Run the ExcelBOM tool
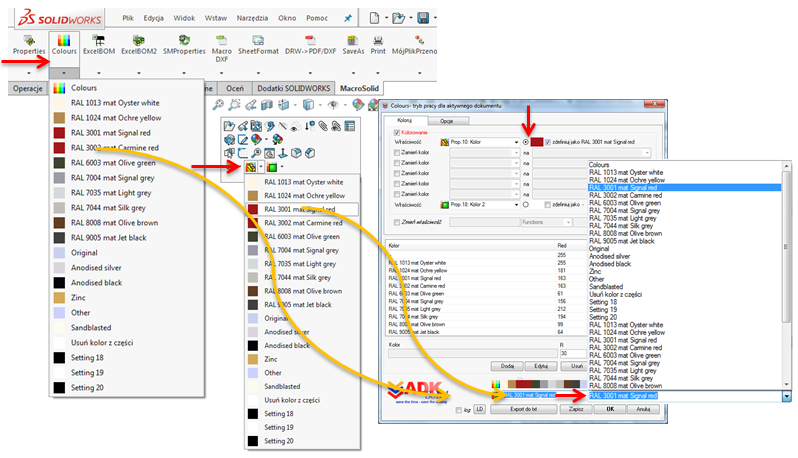 99,45
